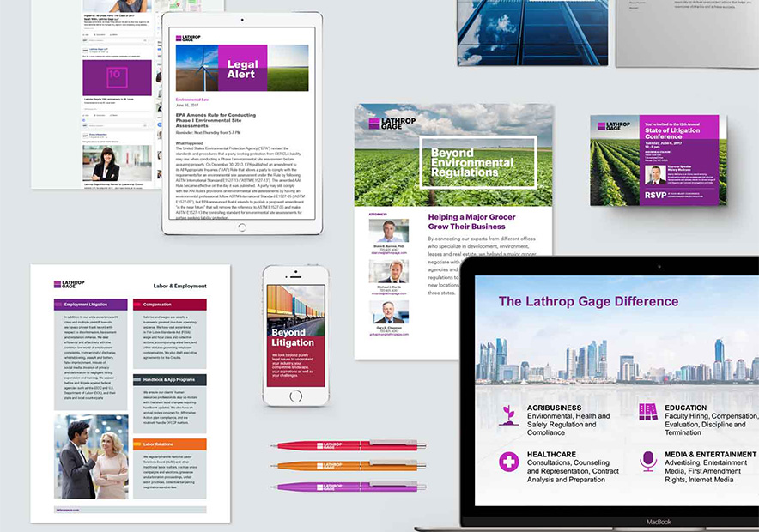The height and width of the screenshot is (532, 759).
Task: Click the AGRIBUSINESS heading on the slide
Action: (555, 408)
